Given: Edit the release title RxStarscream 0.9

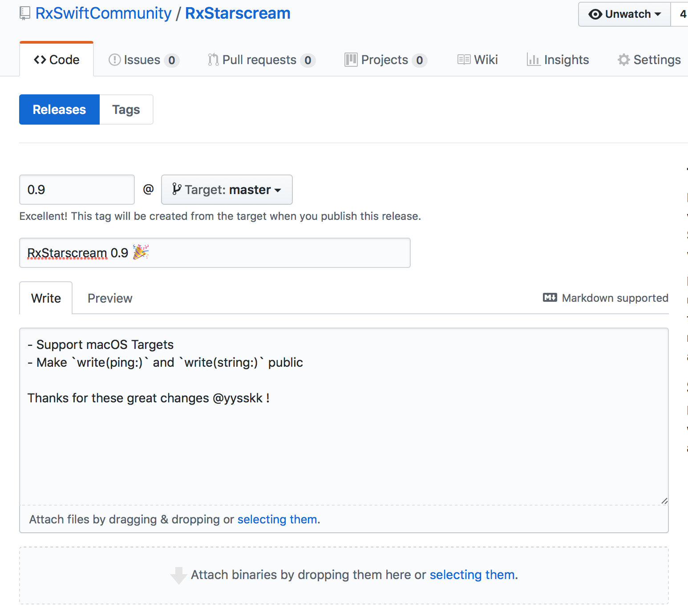Looking at the screenshot, I should coord(215,253).
